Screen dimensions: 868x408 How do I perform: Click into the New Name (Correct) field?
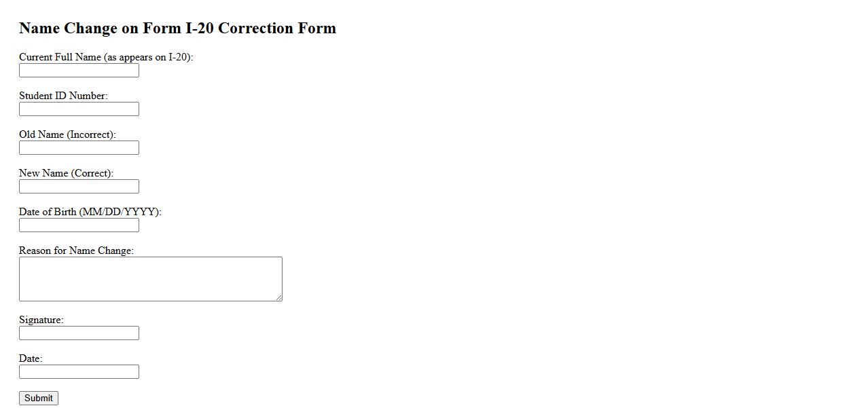(x=79, y=187)
